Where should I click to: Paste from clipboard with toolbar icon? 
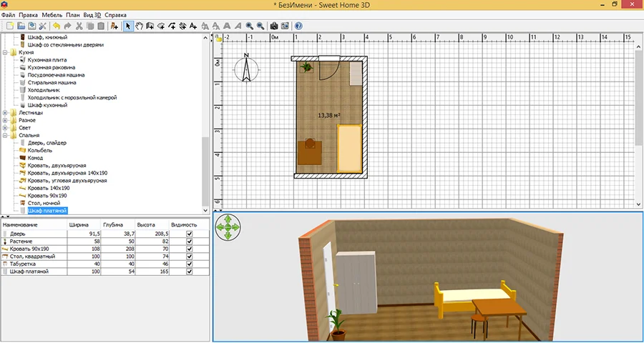[x=100, y=26]
